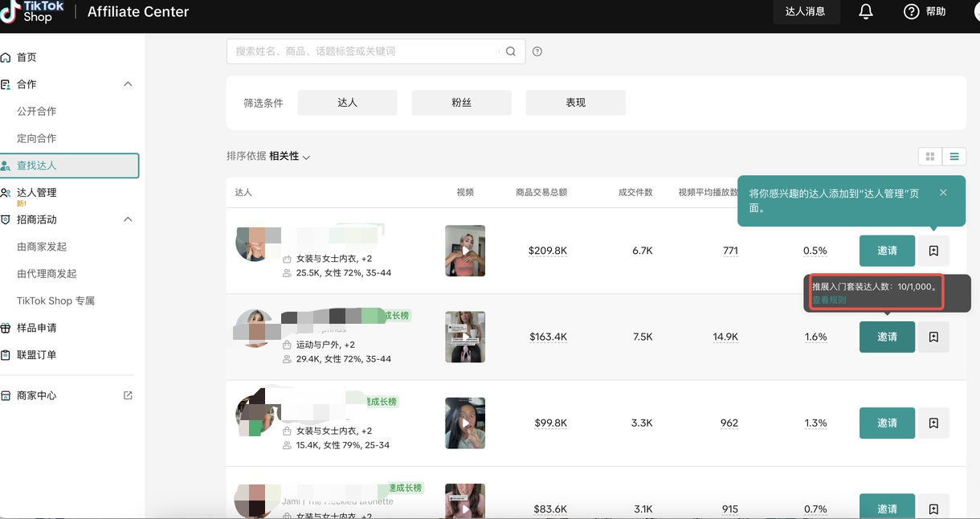
Task: Click the search help info icon
Action: pos(537,51)
